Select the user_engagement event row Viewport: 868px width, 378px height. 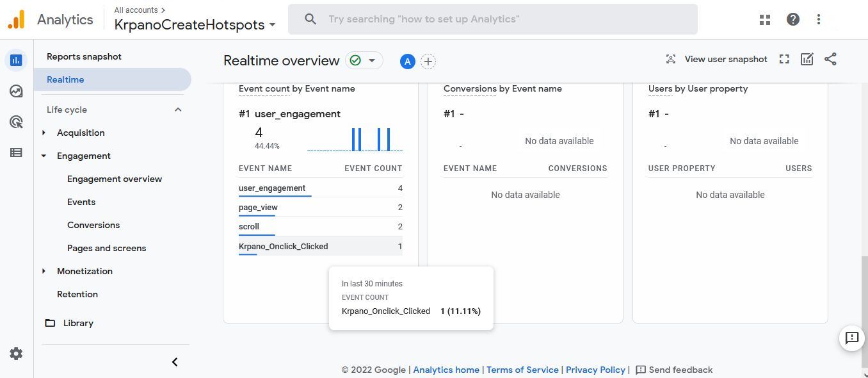tap(320, 188)
